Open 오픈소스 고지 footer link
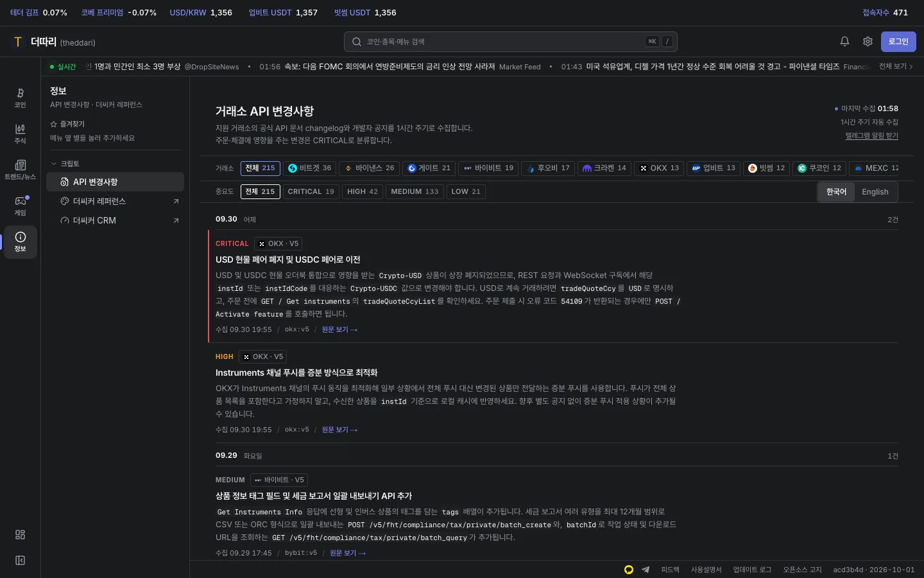 (x=802, y=570)
